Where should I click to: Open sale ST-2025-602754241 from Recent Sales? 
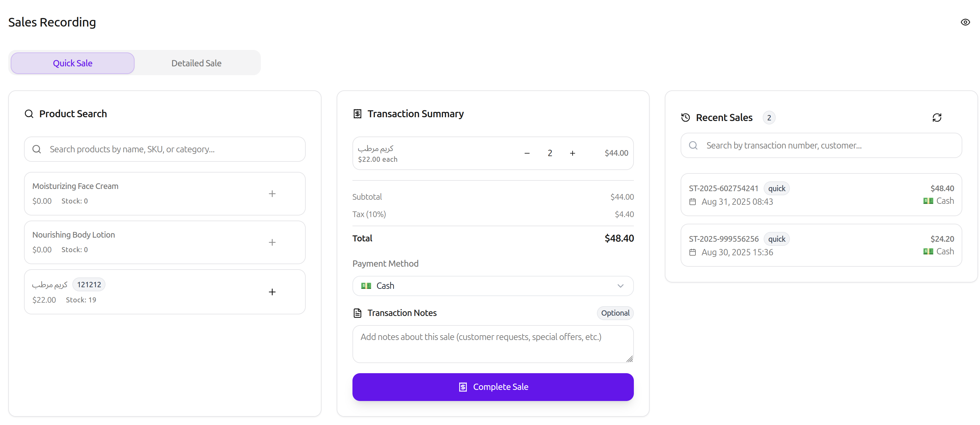pyautogui.click(x=821, y=195)
